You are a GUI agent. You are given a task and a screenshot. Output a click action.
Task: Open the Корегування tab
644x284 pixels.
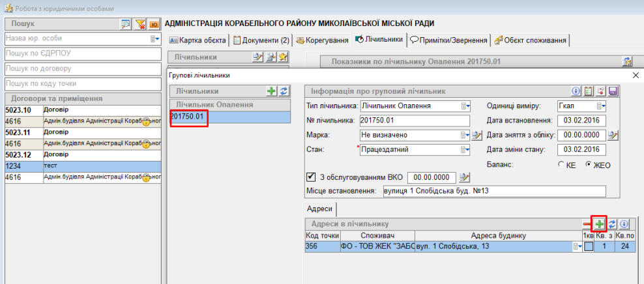click(322, 40)
